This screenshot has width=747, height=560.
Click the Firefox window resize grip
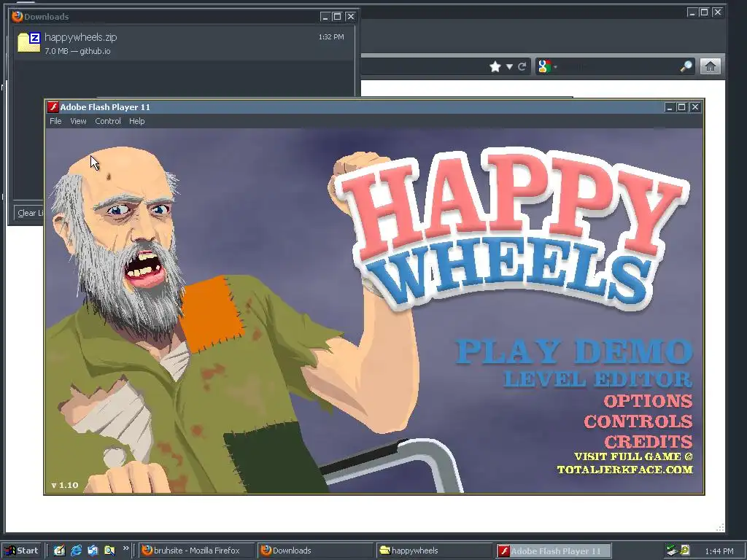tap(720, 527)
